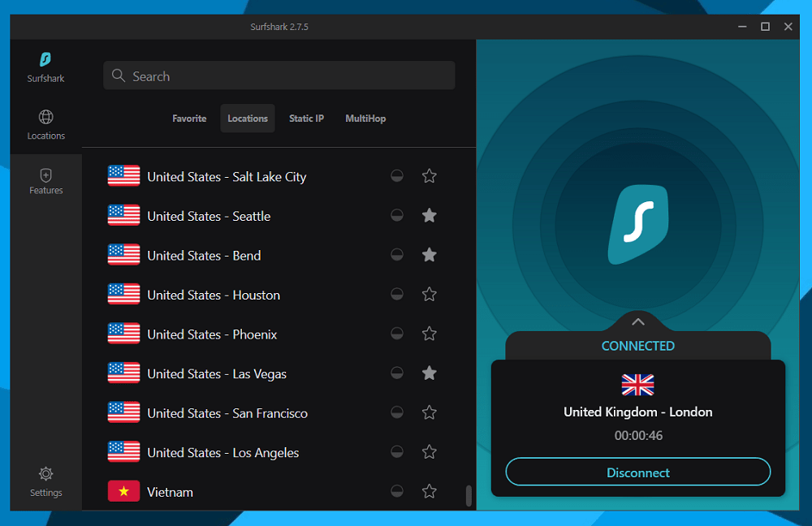Connect to United States - Houston
812x526 pixels.
click(214, 295)
